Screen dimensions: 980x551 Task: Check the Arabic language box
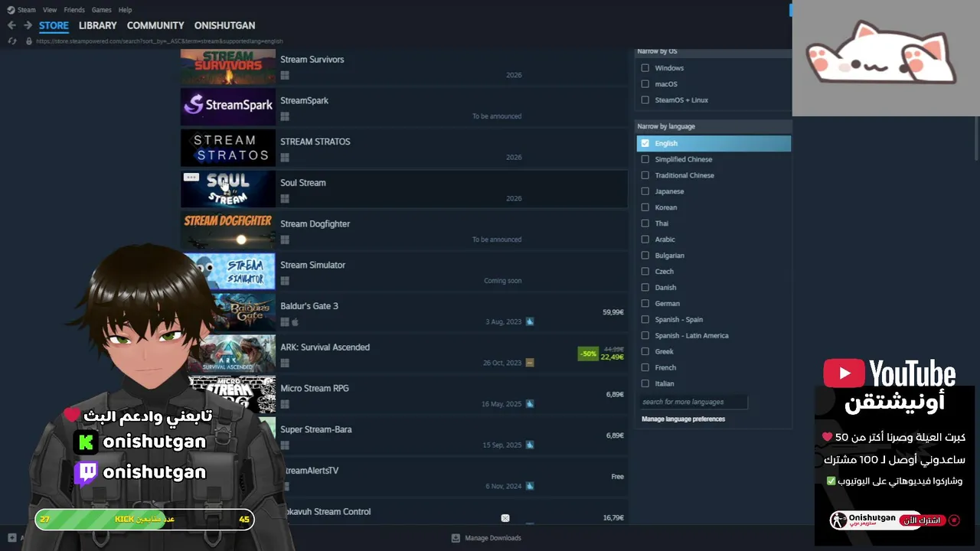pos(645,240)
